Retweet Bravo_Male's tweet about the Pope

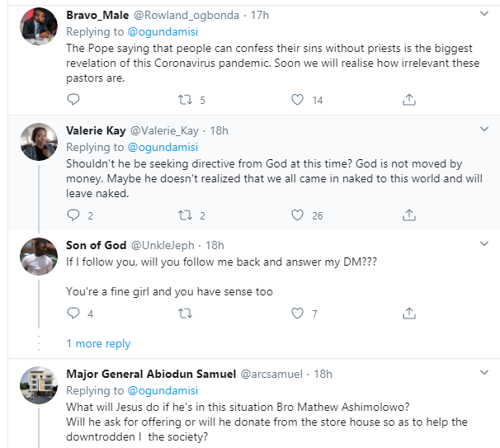(x=186, y=100)
